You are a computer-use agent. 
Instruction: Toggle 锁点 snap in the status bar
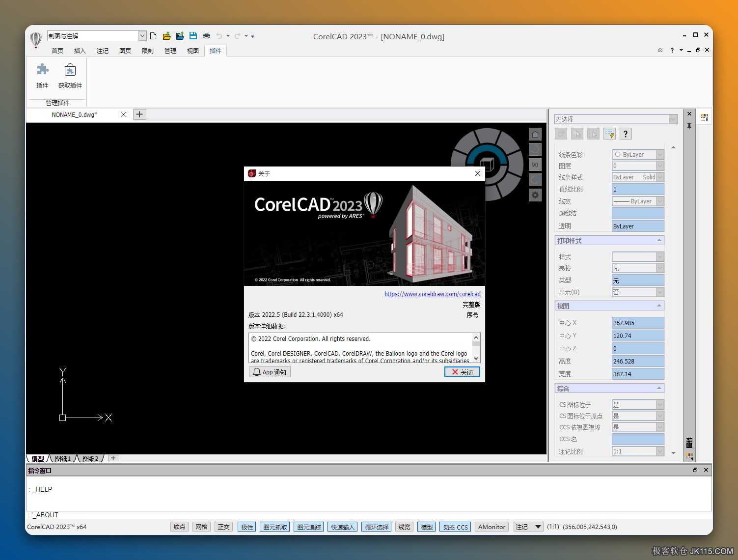point(179,527)
